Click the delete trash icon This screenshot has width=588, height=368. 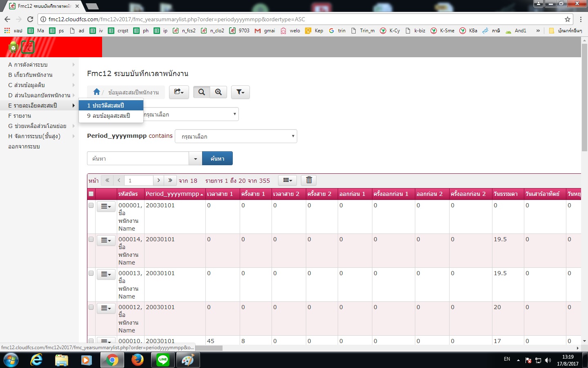(x=309, y=180)
